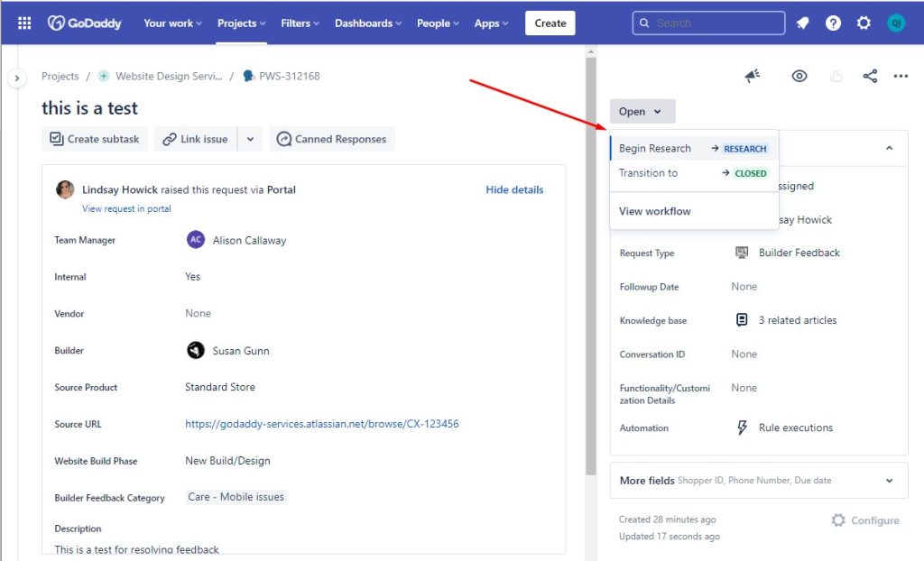Open the People dropdown menu
Screen dimensions: 924x561
click(x=438, y=23)
